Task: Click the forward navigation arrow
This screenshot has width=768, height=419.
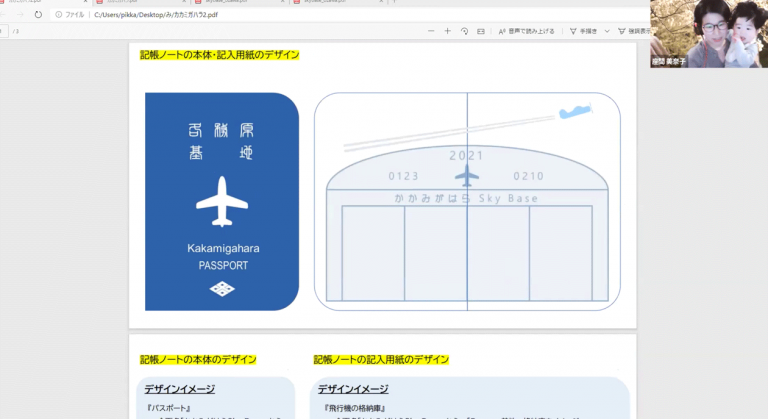Action: [x=20, y=15]
